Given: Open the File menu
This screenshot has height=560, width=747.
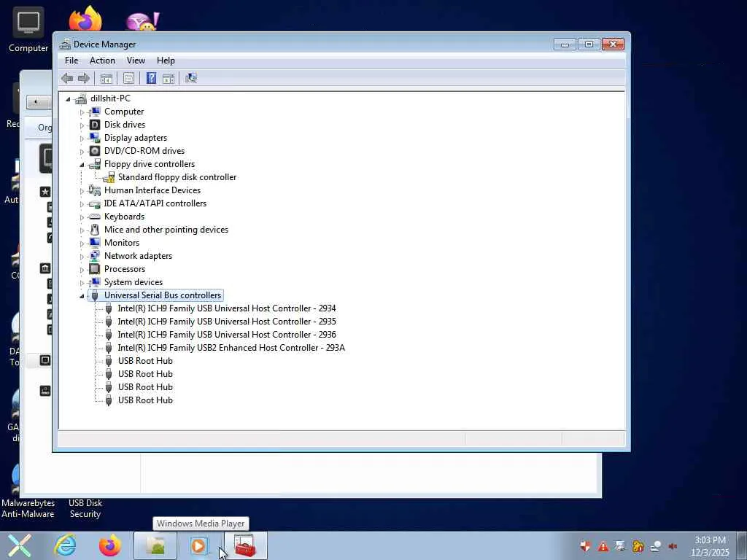Looking at the screenshot, I should (x=71, y=61).
